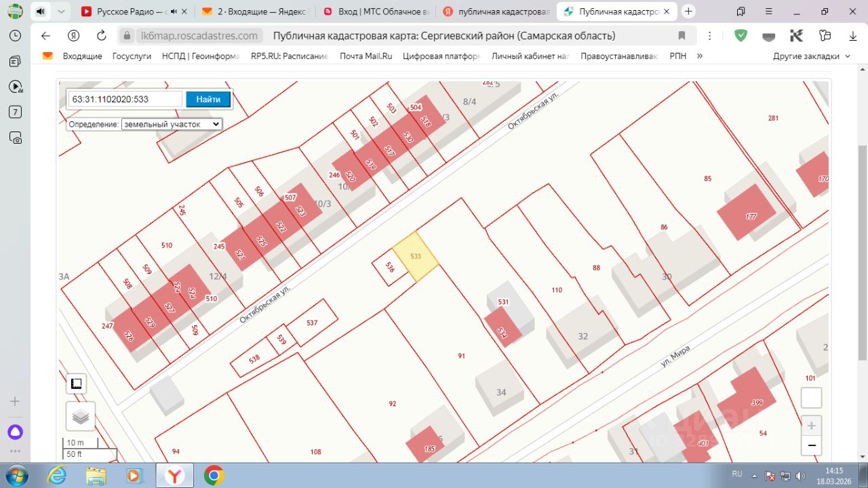Open Alice voice assistant in the sidebar

point(15,432)
